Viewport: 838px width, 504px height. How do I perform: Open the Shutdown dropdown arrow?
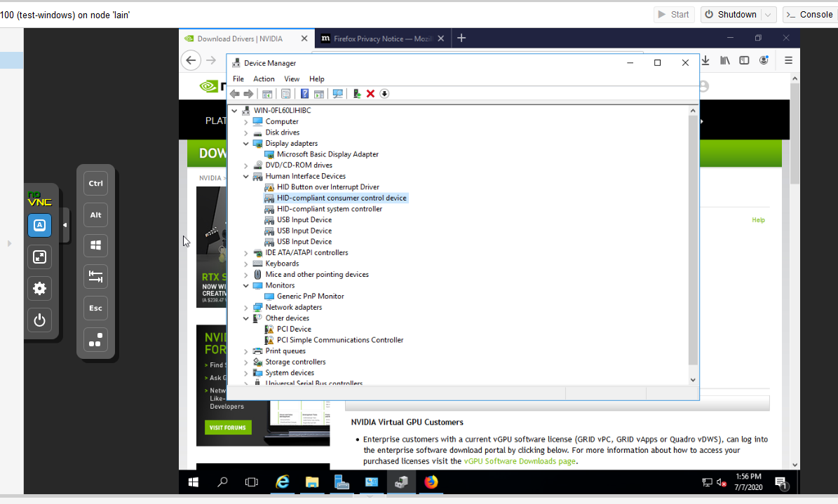click(x=768, y=15)
